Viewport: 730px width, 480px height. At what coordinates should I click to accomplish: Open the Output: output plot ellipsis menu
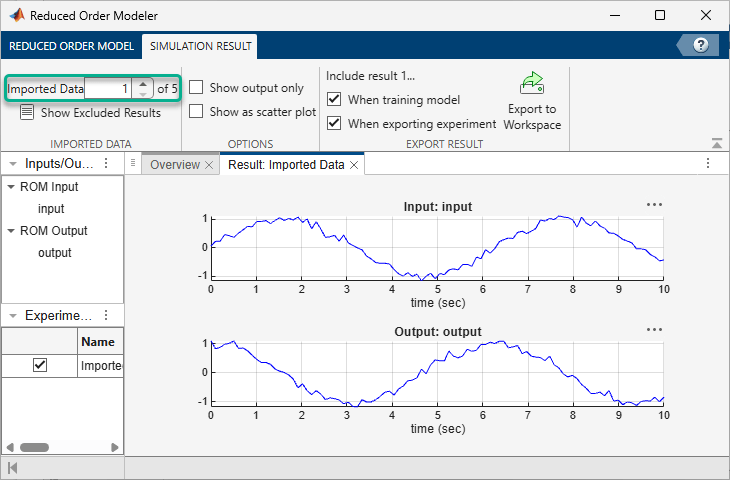click(654, 330)
